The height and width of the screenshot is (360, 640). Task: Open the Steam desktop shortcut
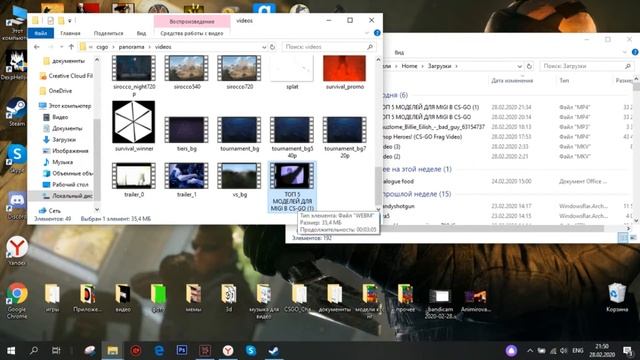pyautogui.click(x=16, y=111)
